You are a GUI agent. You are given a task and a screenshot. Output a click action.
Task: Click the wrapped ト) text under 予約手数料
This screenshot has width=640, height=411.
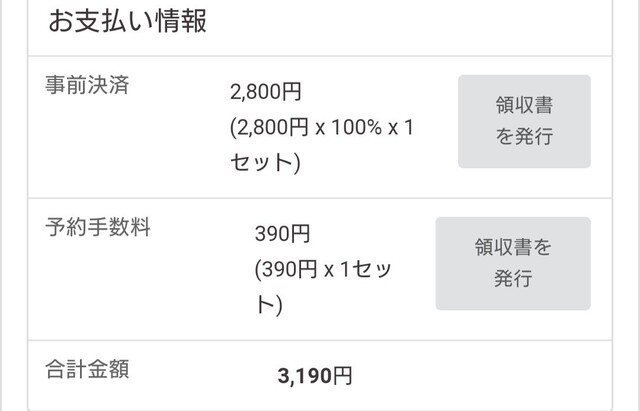pyautogui.click(x=269, y=303)
